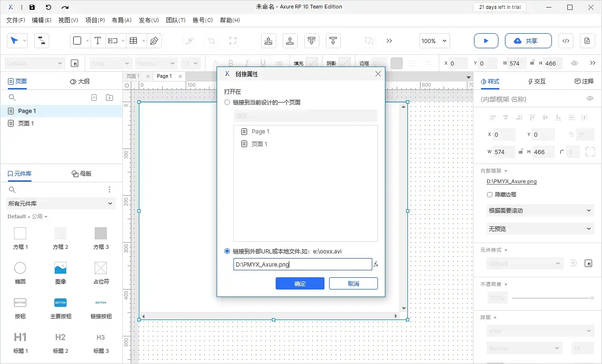
Task: Click the 确定 button in the dialog
Action: click(300, 283)
